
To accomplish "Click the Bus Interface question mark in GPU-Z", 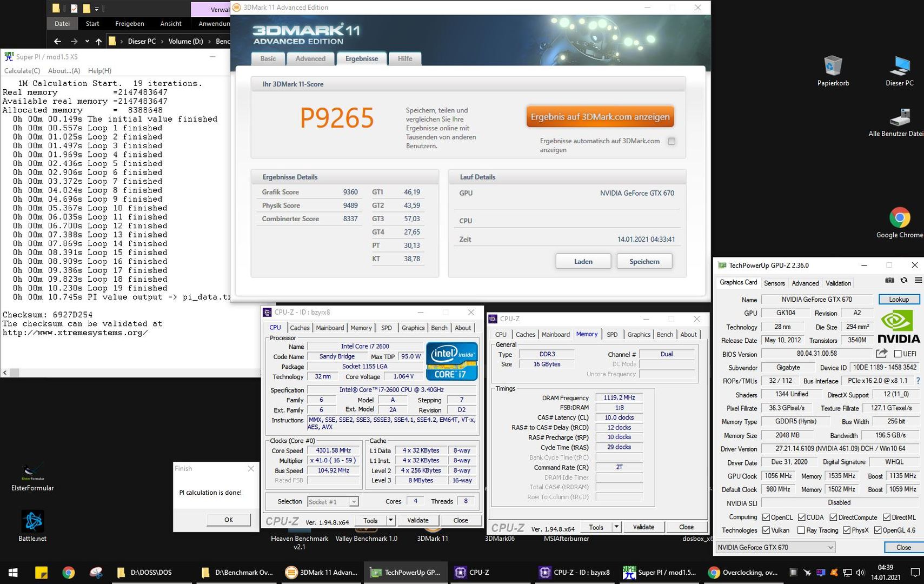I will coord(918,381).
